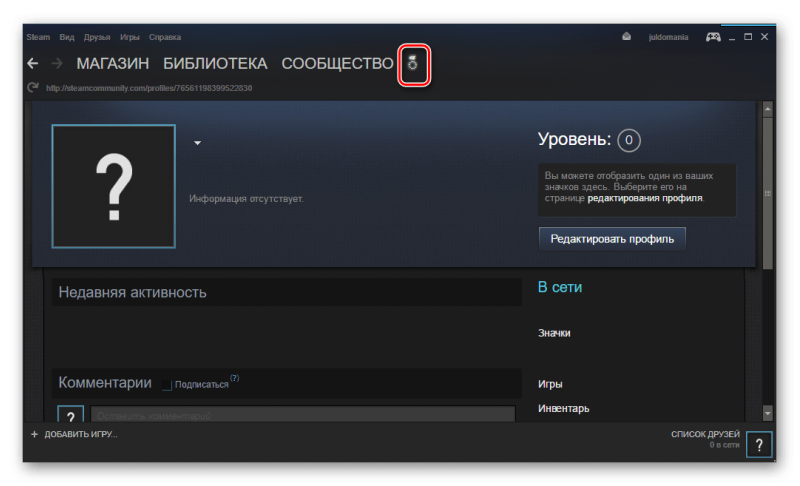
Task: Click the level 0 badge
Action: tap(629, 140)
